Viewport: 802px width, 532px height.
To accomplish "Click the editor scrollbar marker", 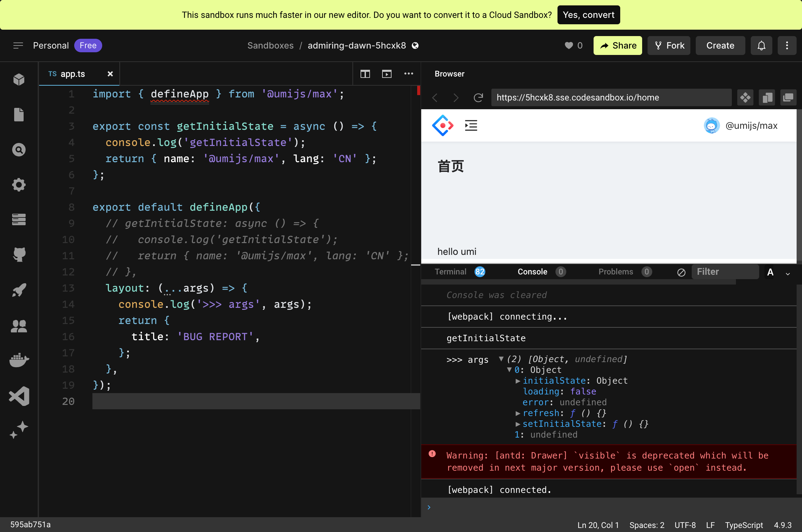I will [x=418, y=91].
